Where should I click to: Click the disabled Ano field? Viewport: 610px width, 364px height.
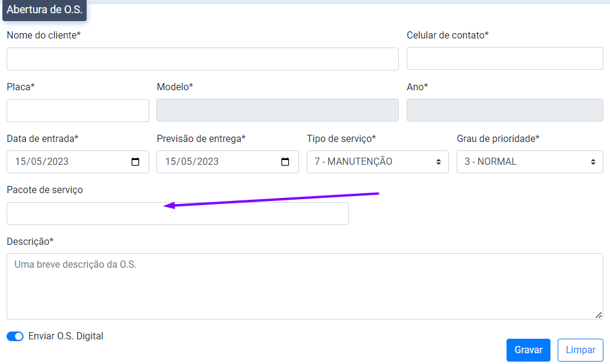[504, 111]
